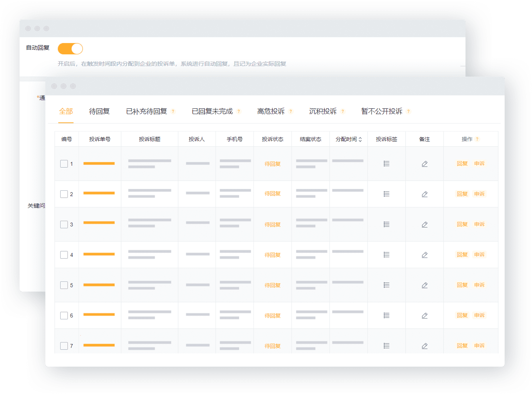This screenshot has height=394, width=532.
Task: Open complaint tags list icon in row 2
Action: click(x=386, y=194)
